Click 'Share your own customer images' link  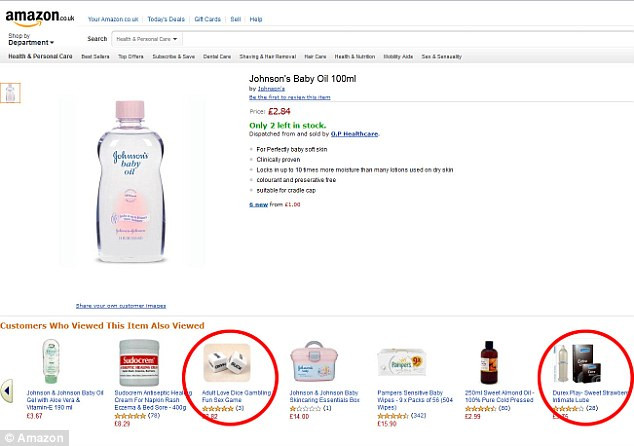[x=121, y=305]
